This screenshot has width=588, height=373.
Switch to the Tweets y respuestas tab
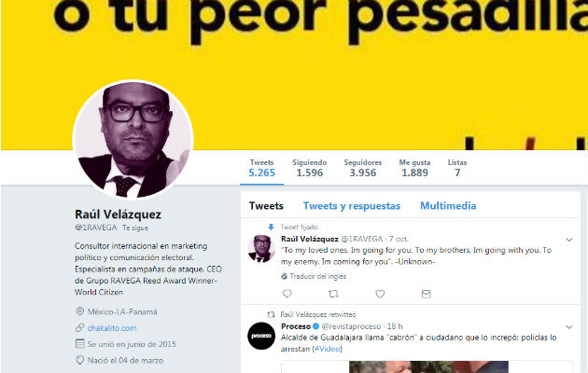(x=352, y=206)
